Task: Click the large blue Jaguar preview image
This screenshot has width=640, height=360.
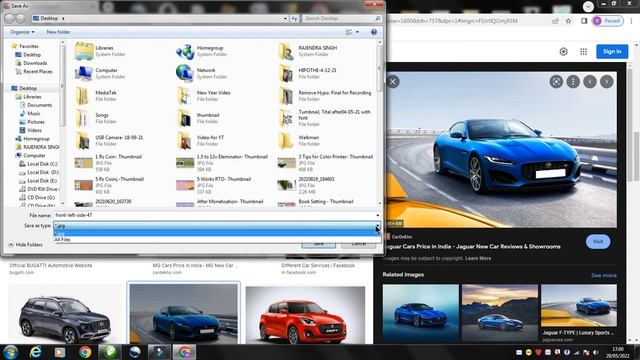Action: coord(501,149)
